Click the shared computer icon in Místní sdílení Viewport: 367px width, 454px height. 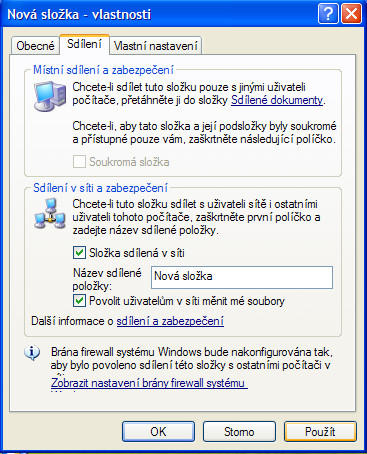(x=50, y=96)
